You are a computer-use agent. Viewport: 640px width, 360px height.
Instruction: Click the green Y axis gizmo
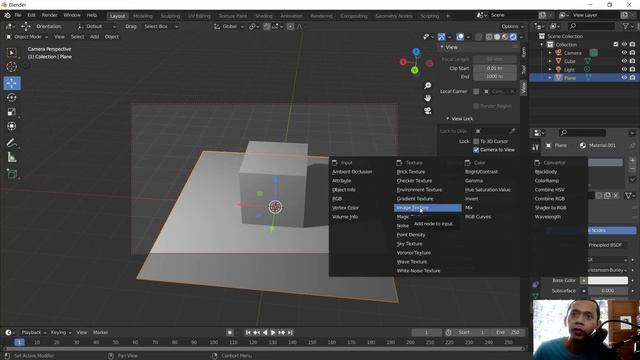(x=415, y=71)
